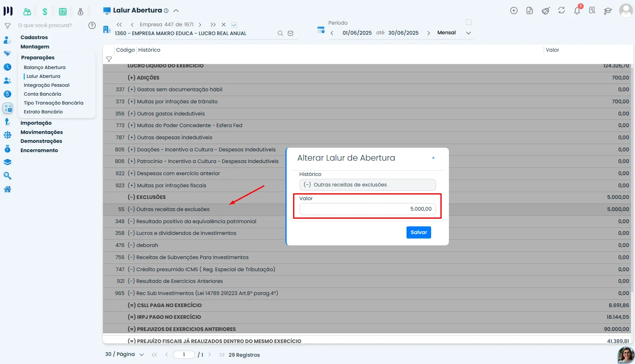Go to next company with single arrow
This screenshot has width=635, height=364.
pyautogui.click(x=200, y=25)
